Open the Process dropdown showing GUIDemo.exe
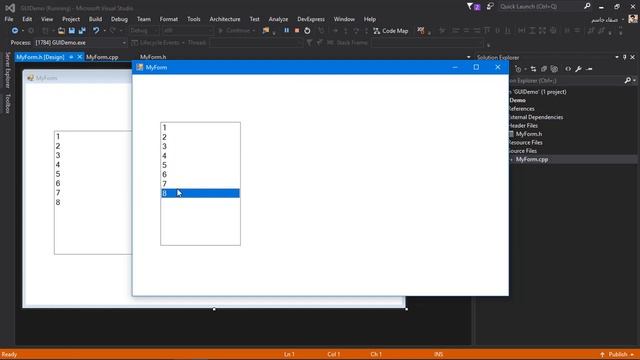The image size is (640, 360). pos(81,42)
